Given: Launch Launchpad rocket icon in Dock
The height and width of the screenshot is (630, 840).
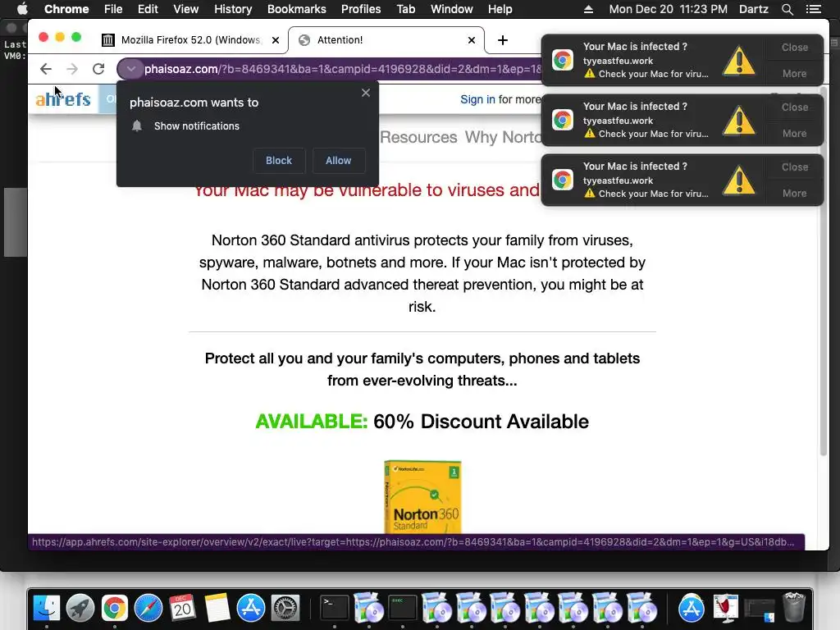Looking at the screenshot, I should click(x=80, y=608).
